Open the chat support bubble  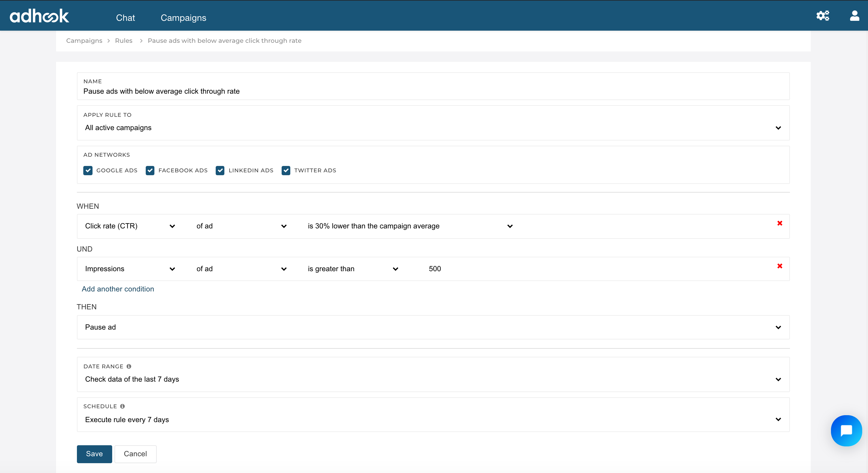pyautogui.click(x=846, y=430)
